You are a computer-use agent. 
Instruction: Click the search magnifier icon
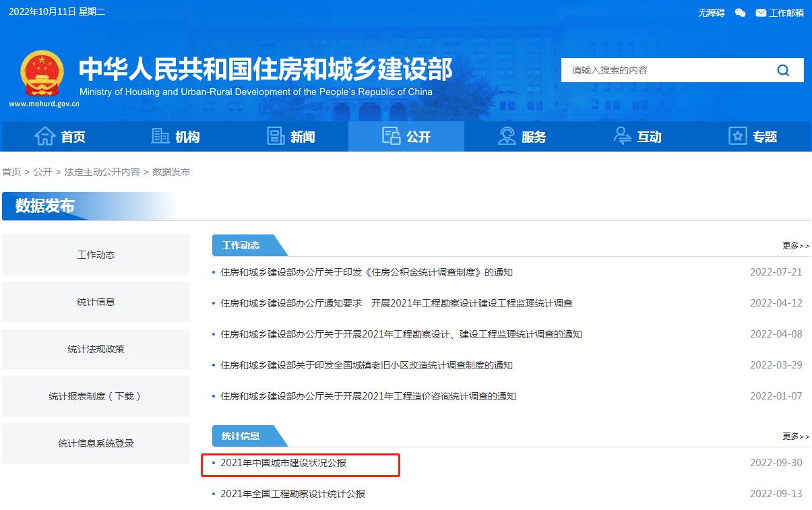pos(782,70)
